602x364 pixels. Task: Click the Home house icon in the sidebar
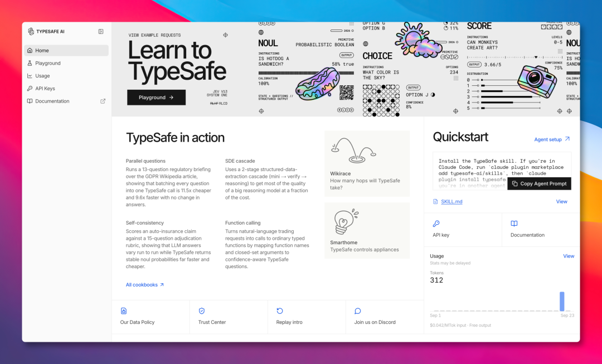pyautogui.click(x=30, y=50)
